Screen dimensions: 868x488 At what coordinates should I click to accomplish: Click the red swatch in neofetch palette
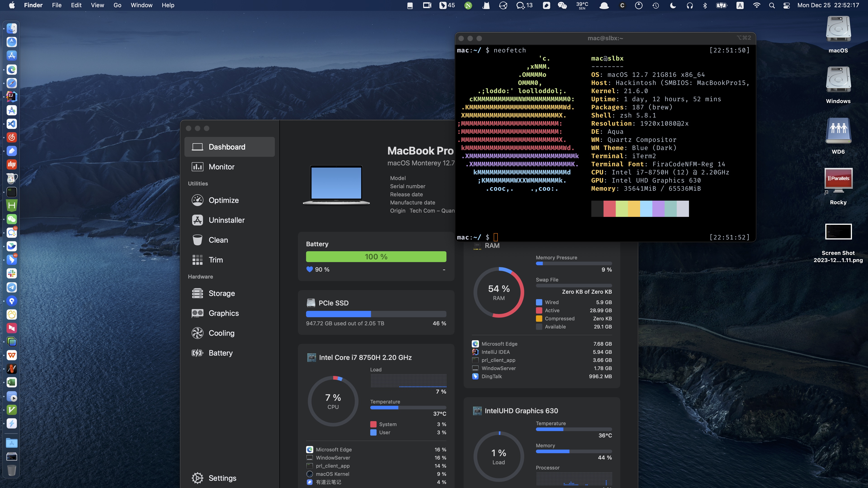tap(609, 209)
